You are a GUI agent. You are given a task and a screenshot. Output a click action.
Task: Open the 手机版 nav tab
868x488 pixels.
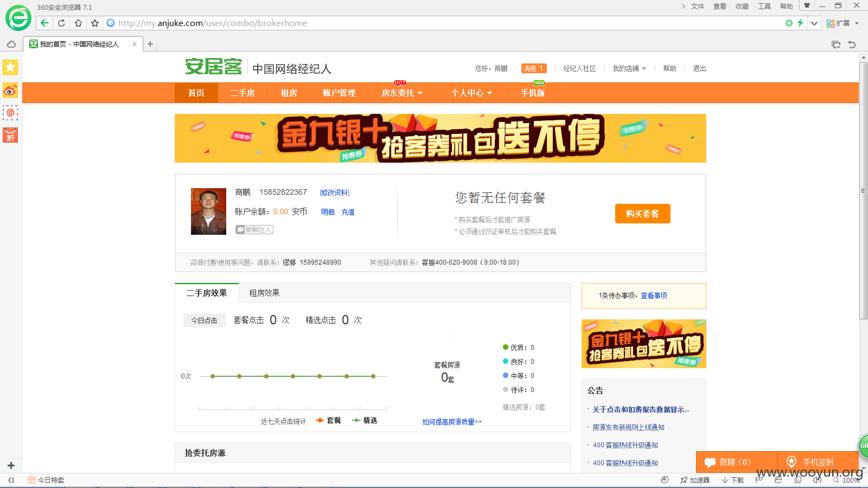coord(533,93)
